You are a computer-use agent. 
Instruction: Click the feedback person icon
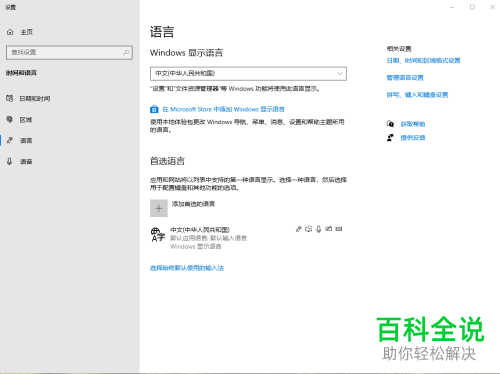click(390, 138)
